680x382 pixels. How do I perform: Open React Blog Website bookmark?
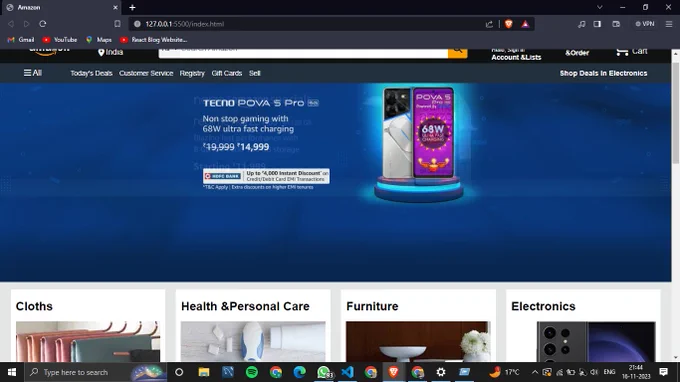click(x=153, y=39)
